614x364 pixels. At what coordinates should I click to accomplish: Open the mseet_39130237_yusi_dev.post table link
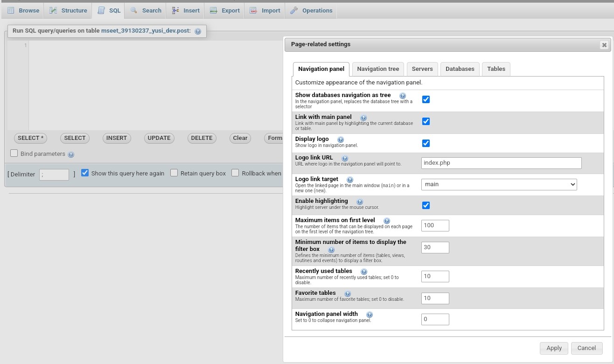click(146, 31)
